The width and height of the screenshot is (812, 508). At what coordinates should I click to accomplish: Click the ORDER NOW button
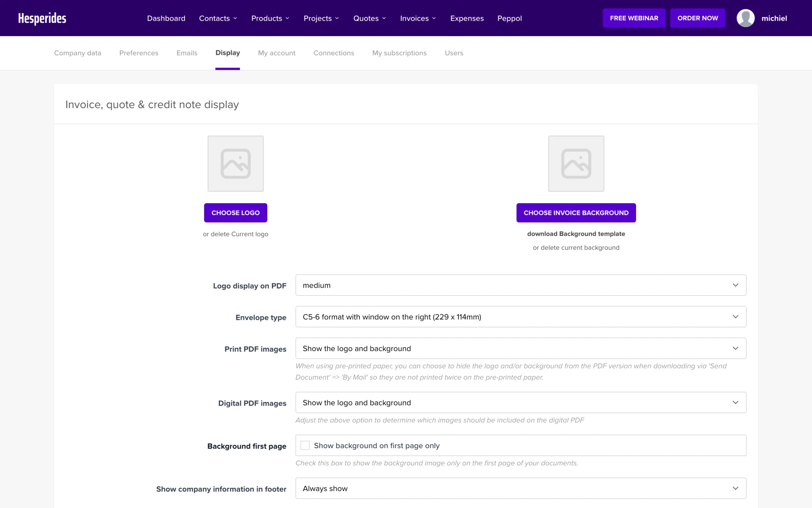(x=698, y=18)
